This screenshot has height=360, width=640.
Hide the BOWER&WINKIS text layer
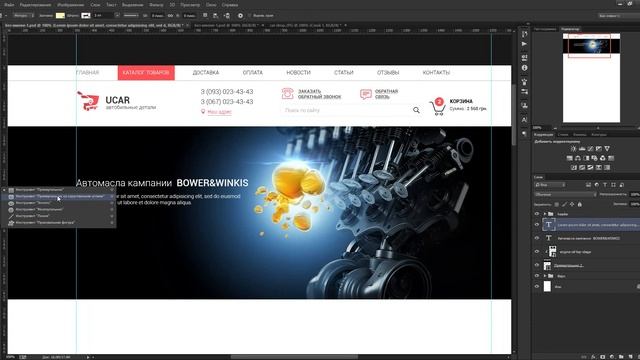point(537,238)
